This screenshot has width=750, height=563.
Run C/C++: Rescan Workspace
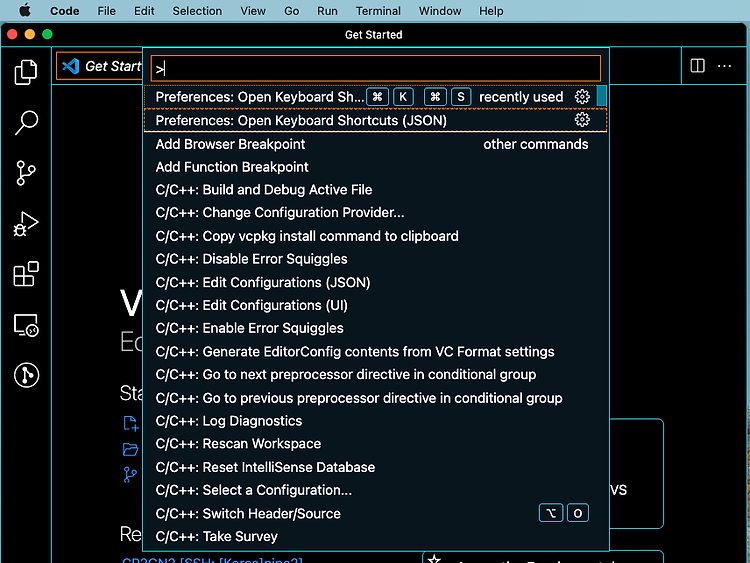click(375, 444)
